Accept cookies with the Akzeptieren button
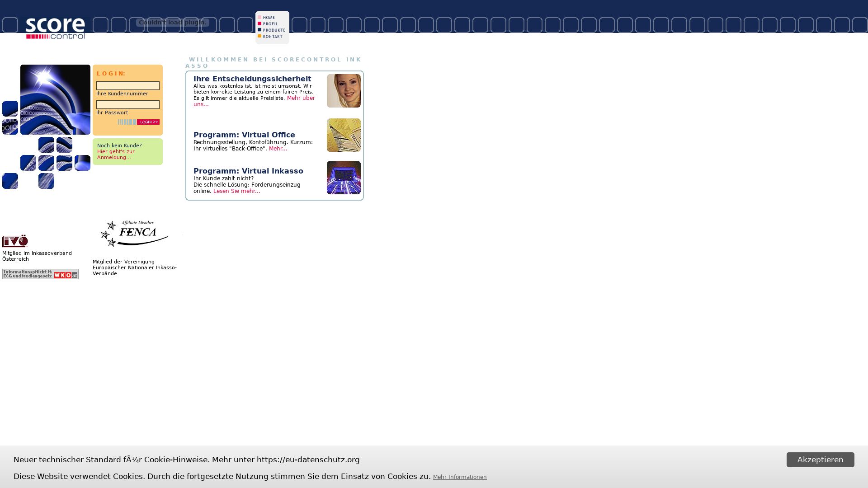The height and width of the screenshot is (488, 868). (x=820, y=460)
